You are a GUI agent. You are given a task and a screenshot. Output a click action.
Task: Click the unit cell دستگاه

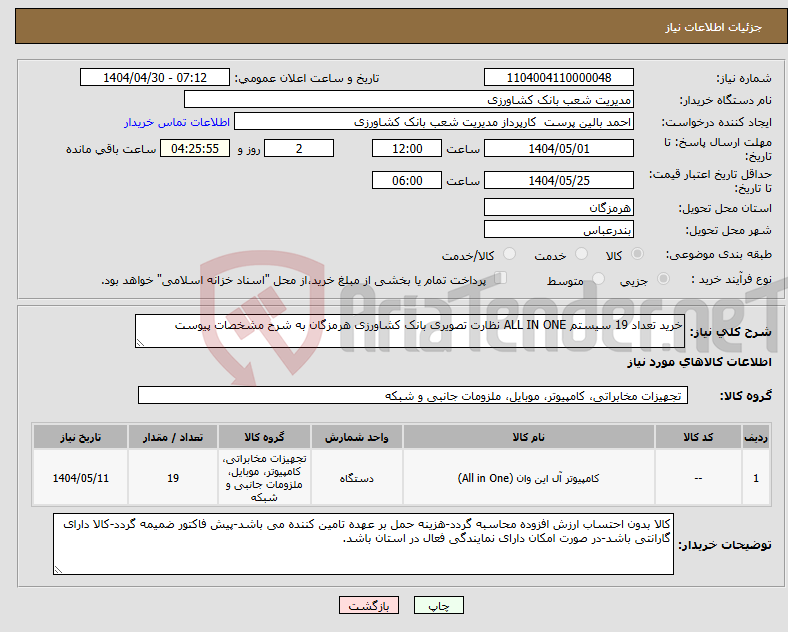[x=356, y=478]
